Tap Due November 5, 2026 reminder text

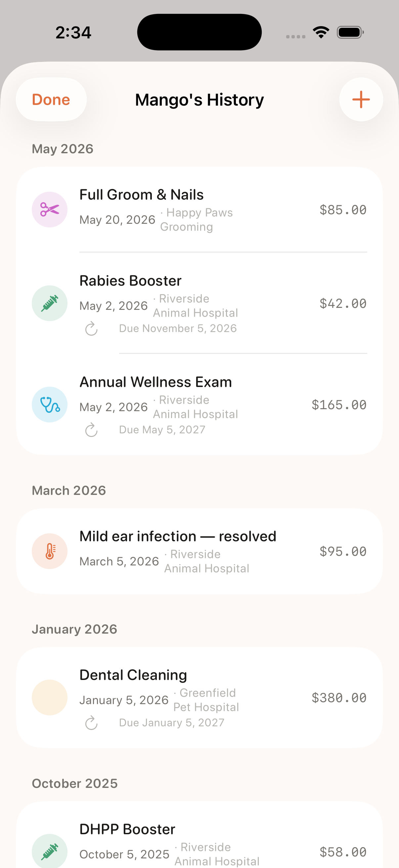tap(178, 328)
